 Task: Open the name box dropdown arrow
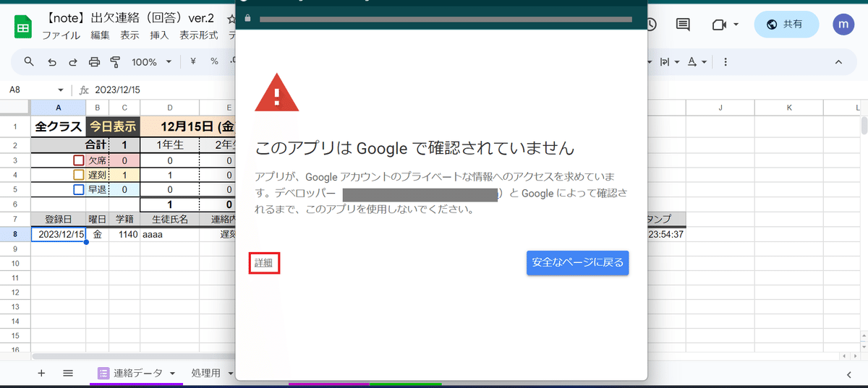(x=61, y=90)
